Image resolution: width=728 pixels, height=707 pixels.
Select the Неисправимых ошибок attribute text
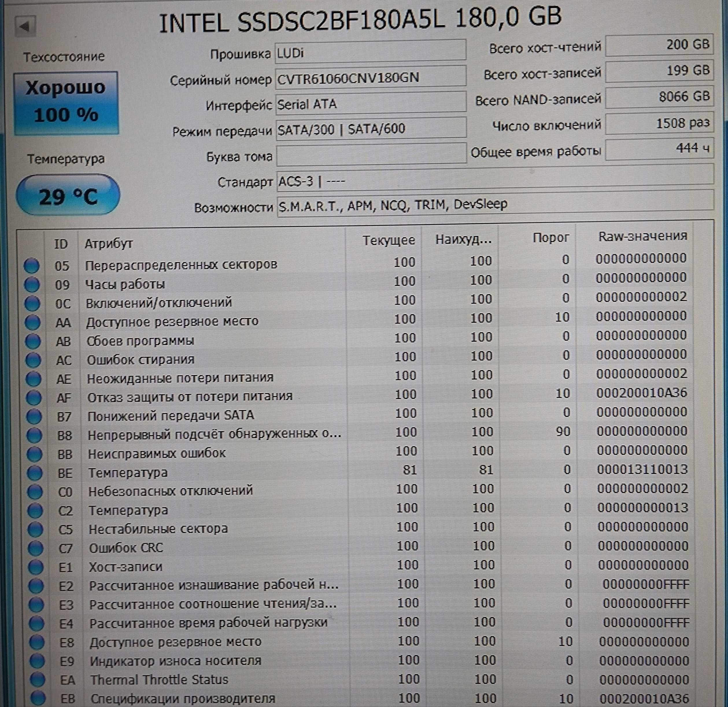[156, 454]
